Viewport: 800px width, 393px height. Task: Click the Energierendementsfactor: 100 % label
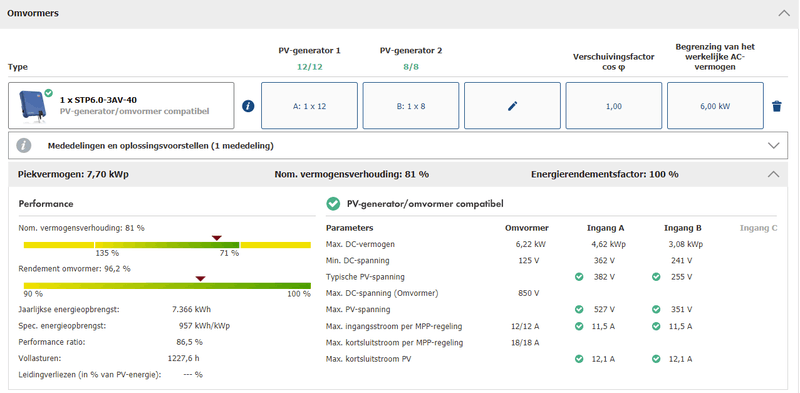point(605,174)
